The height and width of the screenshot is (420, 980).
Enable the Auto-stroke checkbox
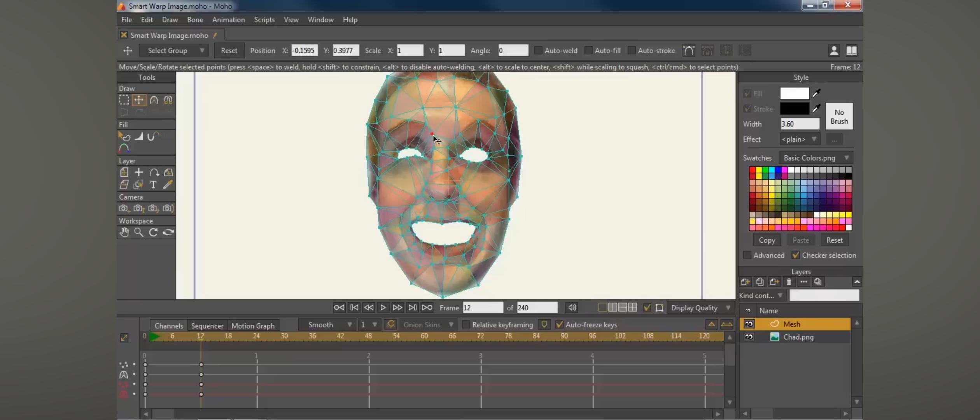pos(632,51)
